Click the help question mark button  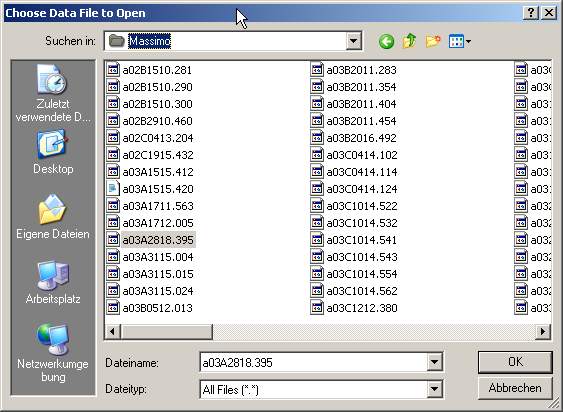[531, 13]
